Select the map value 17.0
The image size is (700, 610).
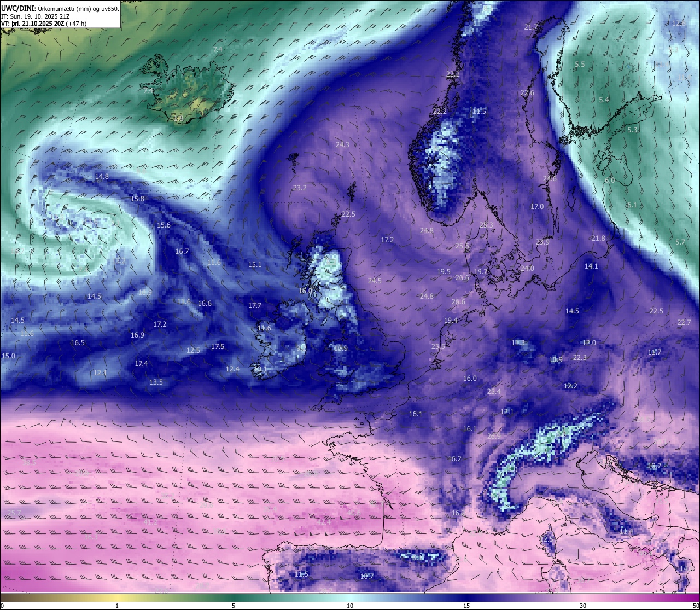tap(537, 207)
